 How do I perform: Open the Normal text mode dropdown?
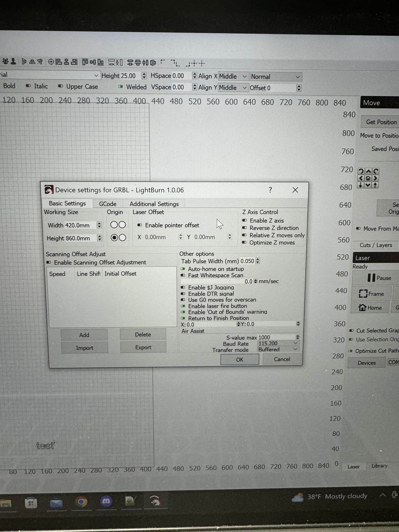click(x=276, y=77)
